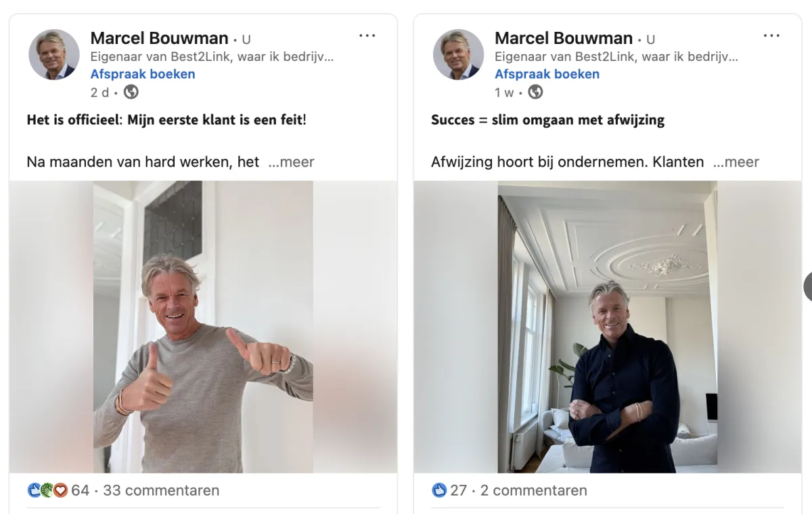The height and width of the screenshot is (514, 812).
Task: Open 2 commentaren on second post
Action: tap(534, 490)
